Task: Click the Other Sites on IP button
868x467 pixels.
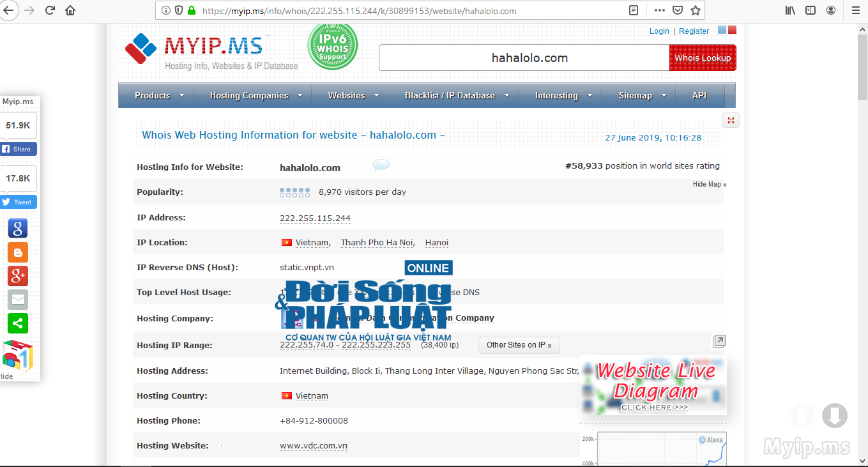Action: tap(519, 345)
